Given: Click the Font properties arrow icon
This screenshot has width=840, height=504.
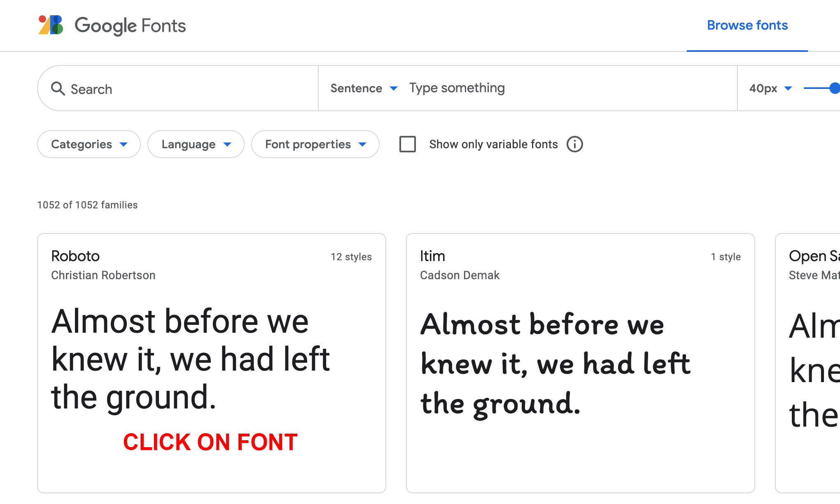Looking at the screenshot, I should [362, 144].
